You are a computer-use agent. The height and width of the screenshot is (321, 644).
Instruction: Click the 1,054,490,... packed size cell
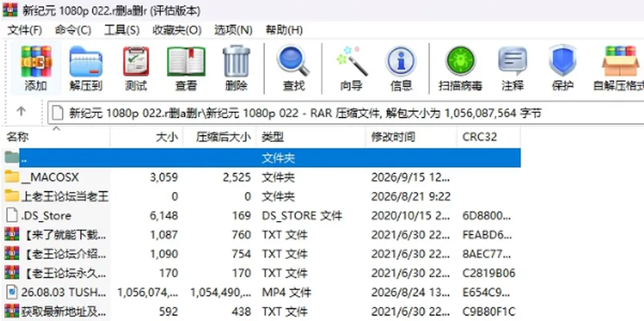pyautogui.click(x=221, y=292)
